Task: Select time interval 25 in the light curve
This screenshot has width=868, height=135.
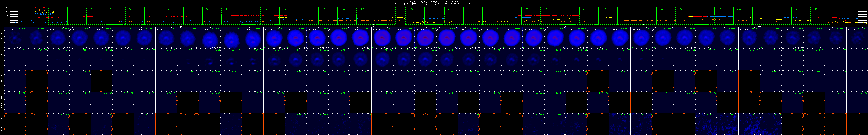Action: click(531, 16)
